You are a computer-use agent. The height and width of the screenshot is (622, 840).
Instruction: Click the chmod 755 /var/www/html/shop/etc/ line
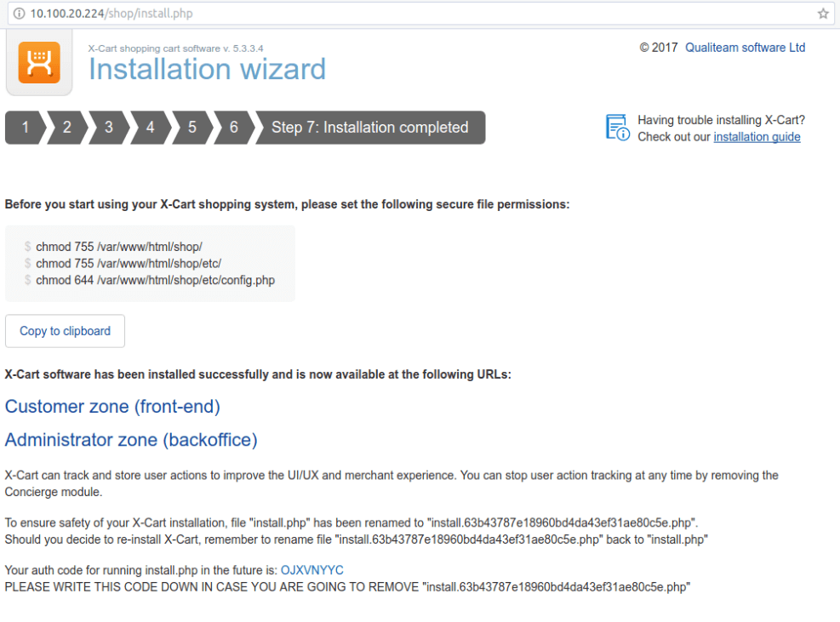(129, 264)
